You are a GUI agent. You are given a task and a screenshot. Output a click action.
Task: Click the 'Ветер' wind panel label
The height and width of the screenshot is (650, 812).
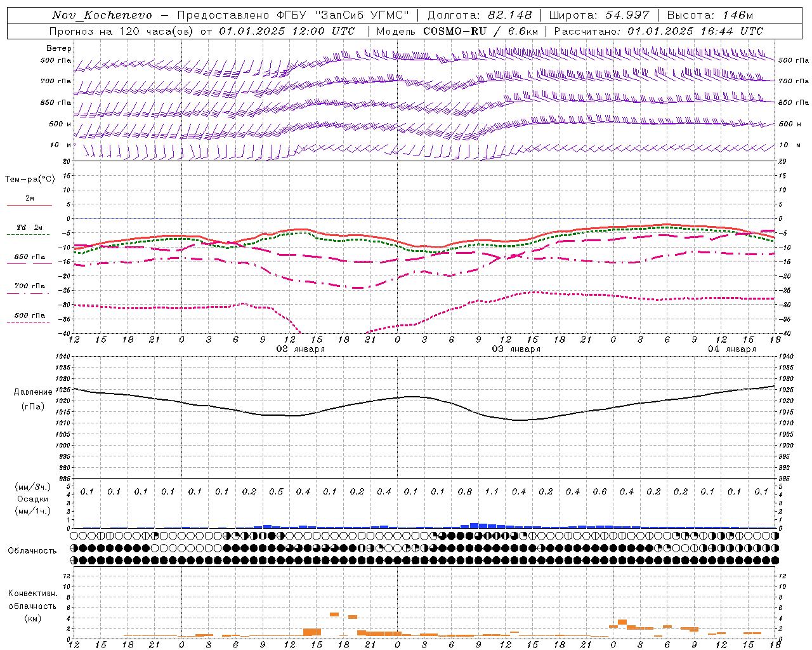click(x=59, y=48)
